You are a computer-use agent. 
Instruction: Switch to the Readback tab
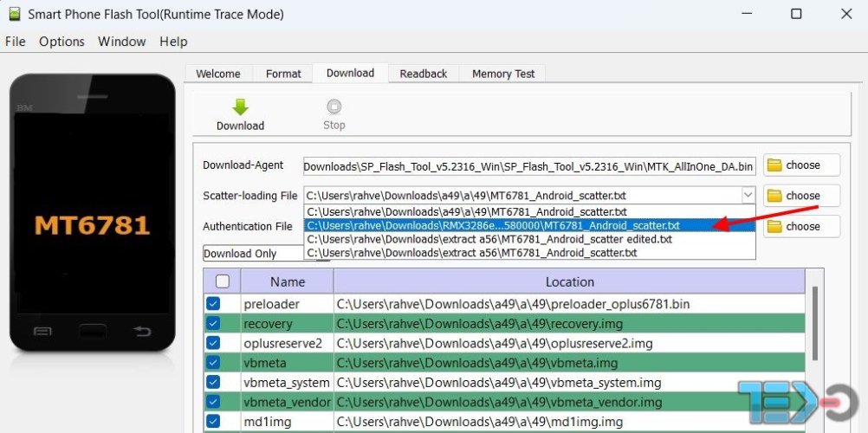(424, 74)
